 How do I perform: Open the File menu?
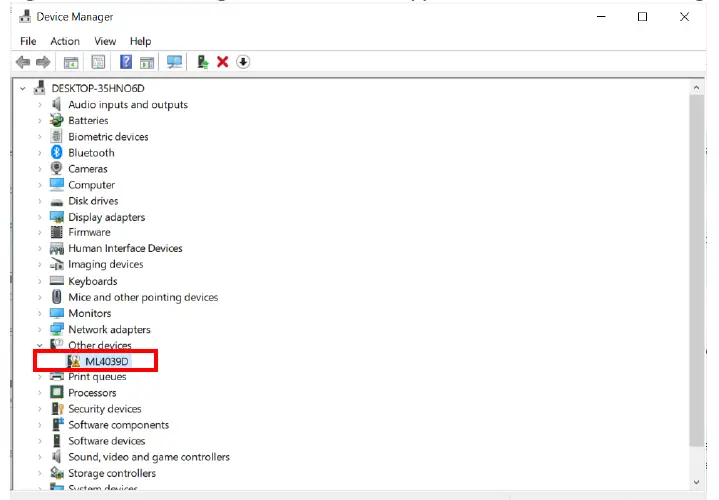[28, 41]
